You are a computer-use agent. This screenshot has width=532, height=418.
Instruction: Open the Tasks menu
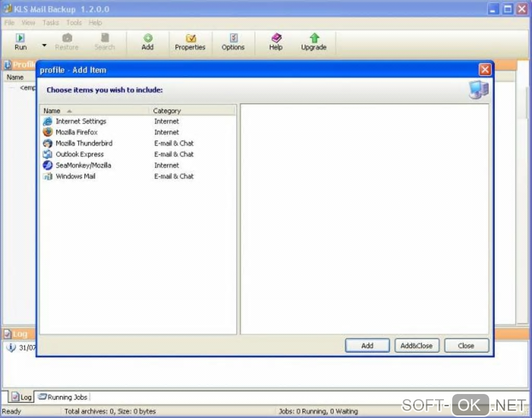tap(51, 23)
